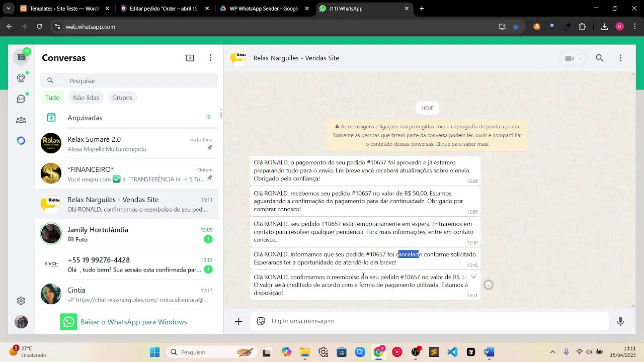
Task: Click Jamily Hortolândia profile picture
Action: [x=51, y=234]
